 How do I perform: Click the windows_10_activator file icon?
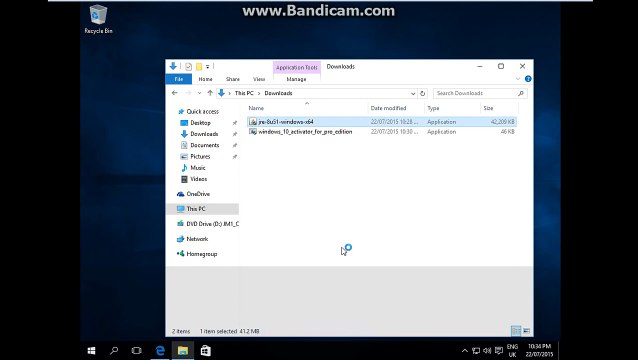click(253, 132)
